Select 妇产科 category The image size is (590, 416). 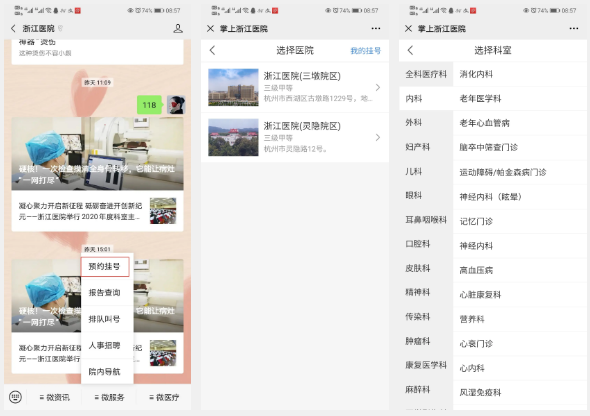(x=426, y=147)
